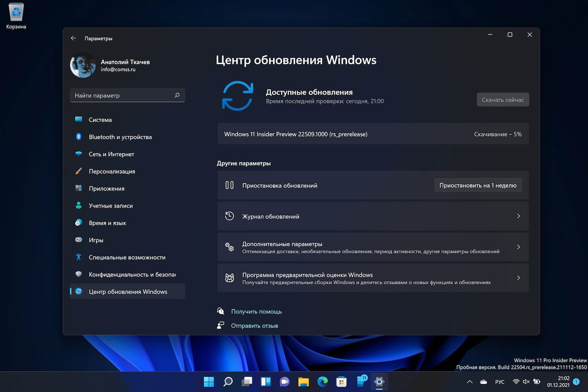Screen dimensions: 588x392
Task: Open the Получить помощь link
Action: tap(256, 311)
